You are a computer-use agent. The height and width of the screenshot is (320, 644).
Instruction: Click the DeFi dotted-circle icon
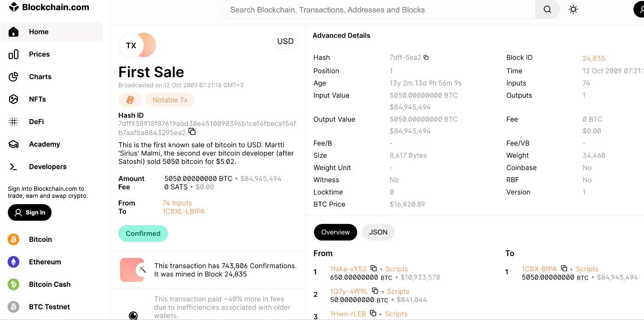tap(13, 122)
